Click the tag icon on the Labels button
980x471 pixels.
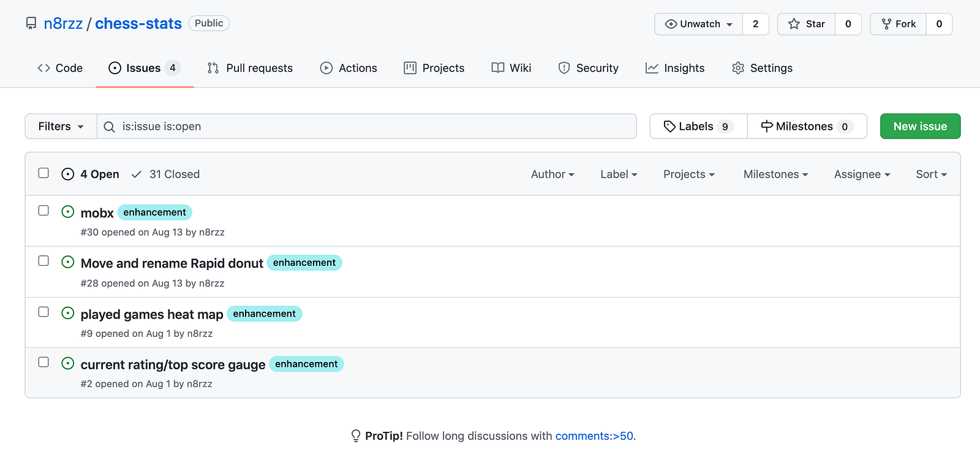point(669,126)
